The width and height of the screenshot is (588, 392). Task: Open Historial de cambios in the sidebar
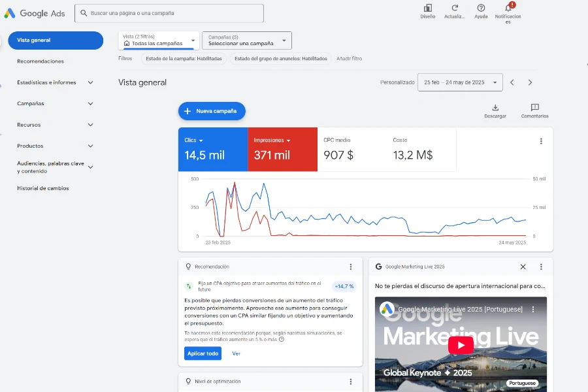click(43, 188)
